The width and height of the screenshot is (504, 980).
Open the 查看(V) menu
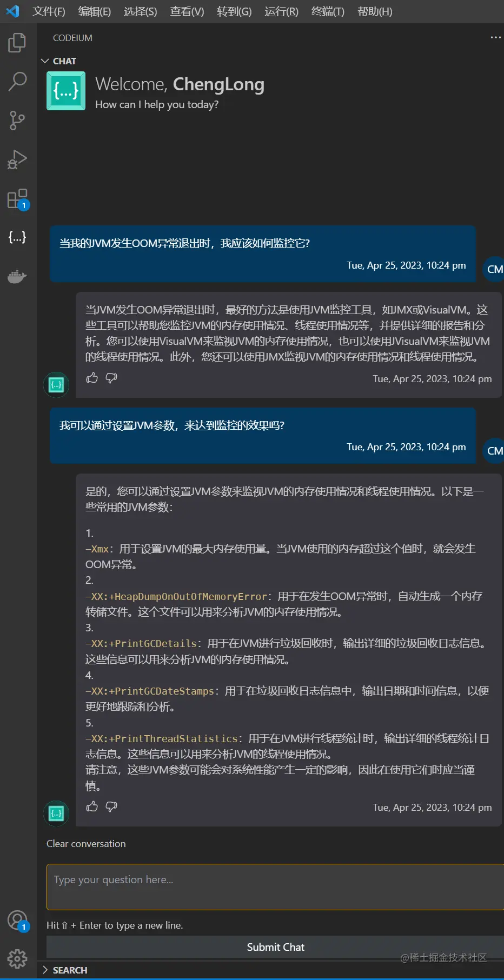(x=187, y=11)
